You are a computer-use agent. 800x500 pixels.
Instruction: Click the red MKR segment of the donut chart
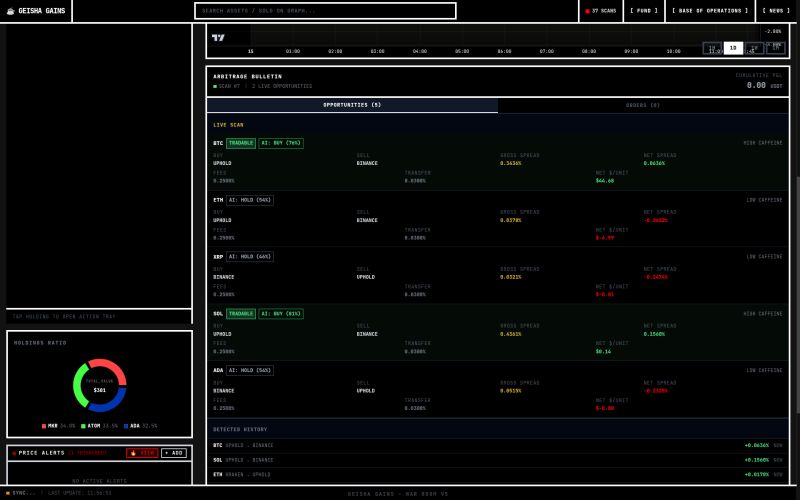(x=113, y=367)
